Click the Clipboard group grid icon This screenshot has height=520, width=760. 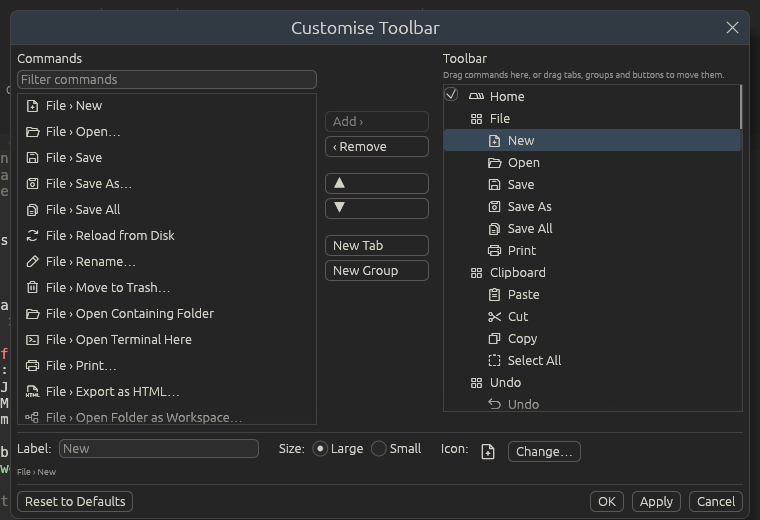[476, 273]
